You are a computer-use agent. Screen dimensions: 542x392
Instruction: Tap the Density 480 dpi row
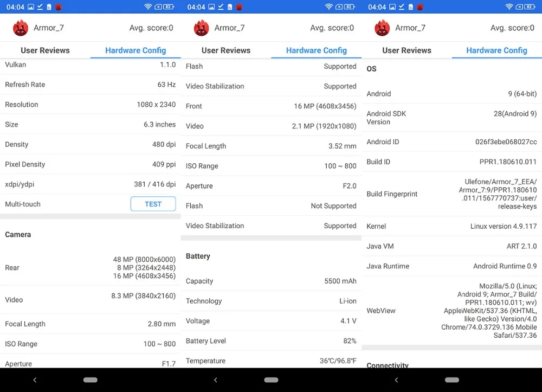(x=90, y=144)
